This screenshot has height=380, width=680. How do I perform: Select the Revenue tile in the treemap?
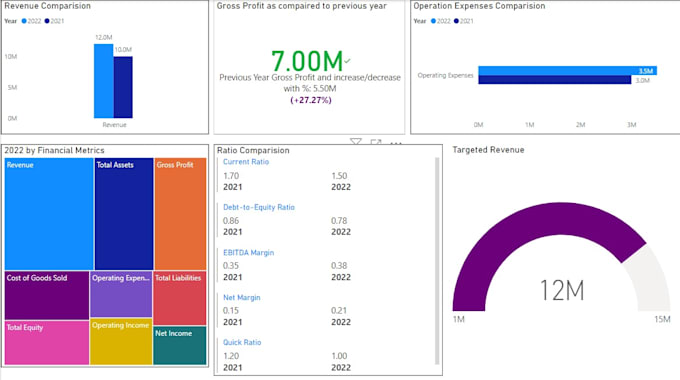coord(49,214)
